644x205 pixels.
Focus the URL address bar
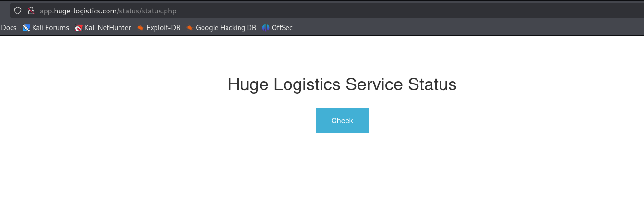[x=326, y=11]
